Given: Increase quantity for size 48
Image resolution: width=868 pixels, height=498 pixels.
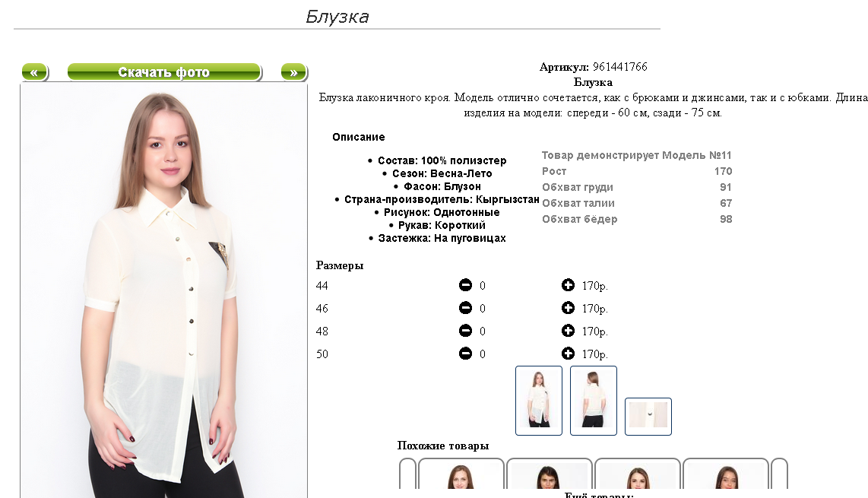Looking at the screenshot, I should point(568,331).
